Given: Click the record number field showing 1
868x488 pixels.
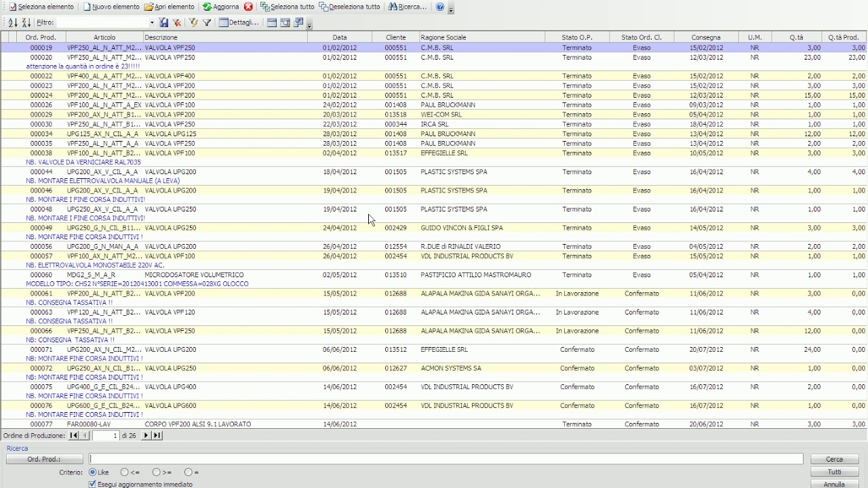Looking at the screenshot, I should coord(106,436).
